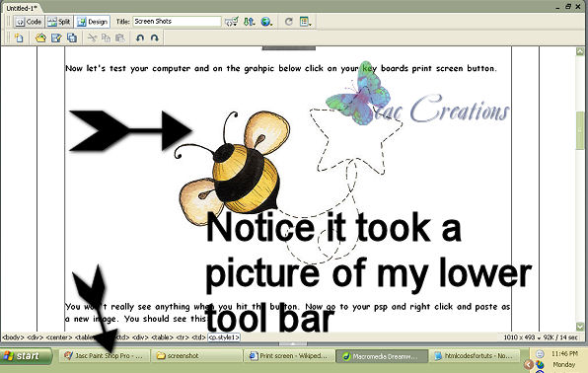Switch to Code view
The image size is (588, 373).
tap(29, 22)
